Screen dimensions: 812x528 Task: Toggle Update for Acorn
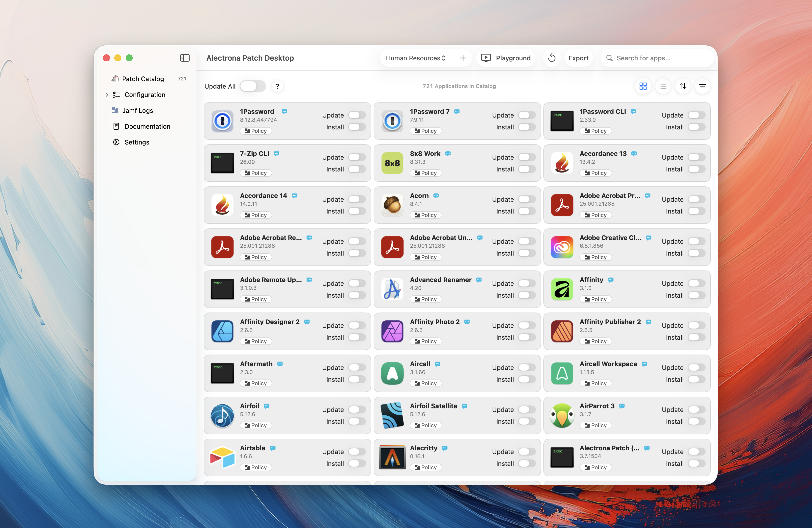pyautogui.click(x=526, y=199)
